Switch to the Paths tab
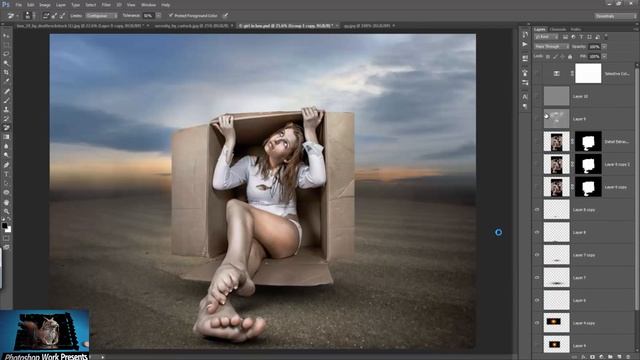The image size is (640, 360). [576, 29]
